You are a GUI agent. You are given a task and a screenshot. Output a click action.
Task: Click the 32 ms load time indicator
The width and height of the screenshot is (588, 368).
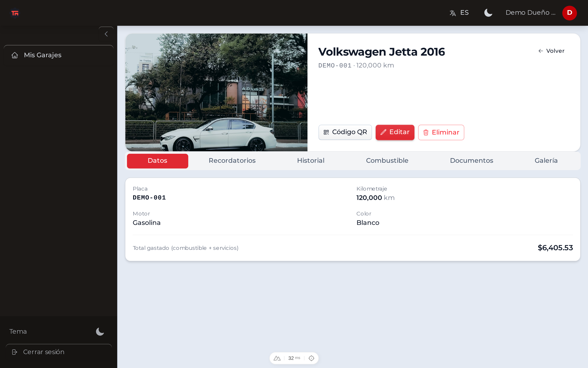[x=294, y=358]
